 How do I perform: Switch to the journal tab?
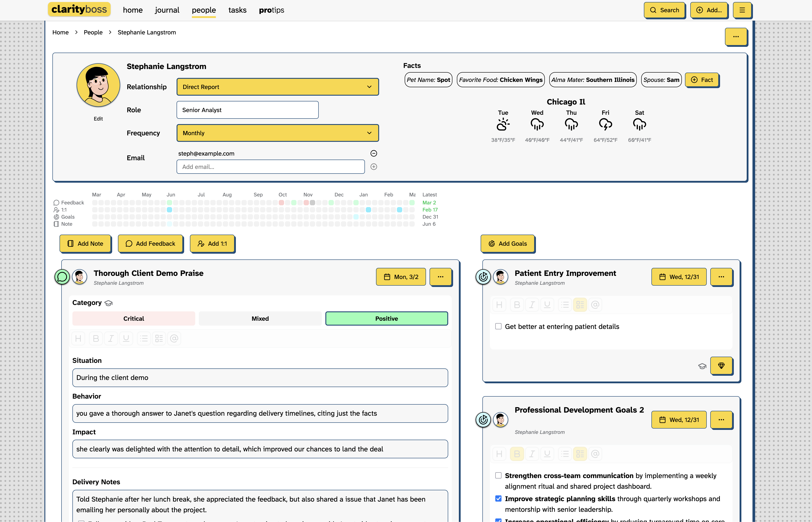[167, 10]
